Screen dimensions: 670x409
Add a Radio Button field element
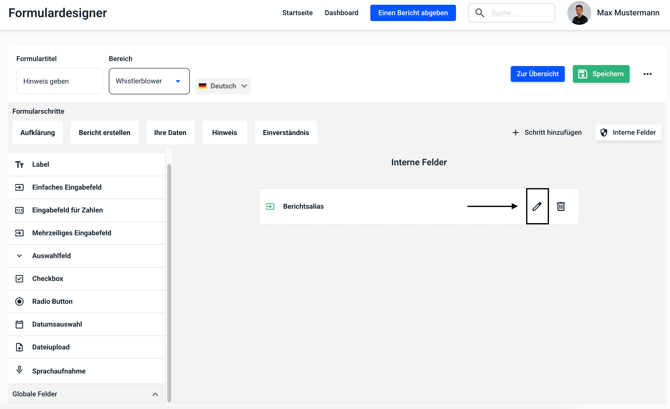point(52,301)
